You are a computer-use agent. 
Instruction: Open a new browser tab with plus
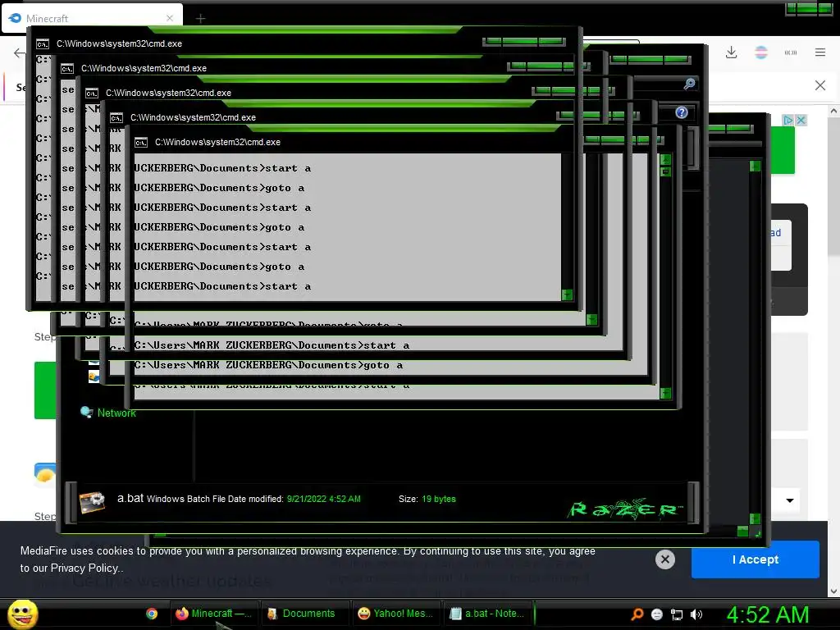(x=200, y=19)
